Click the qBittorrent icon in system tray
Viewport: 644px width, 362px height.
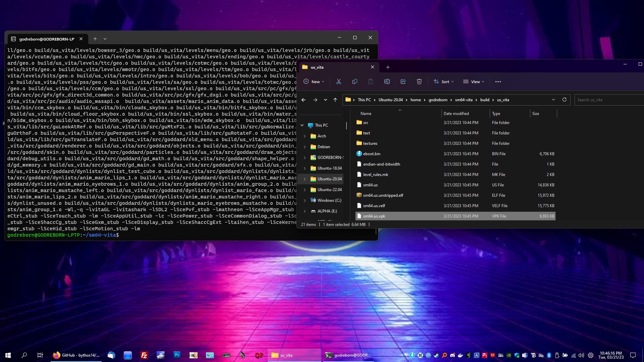point(428,355)
